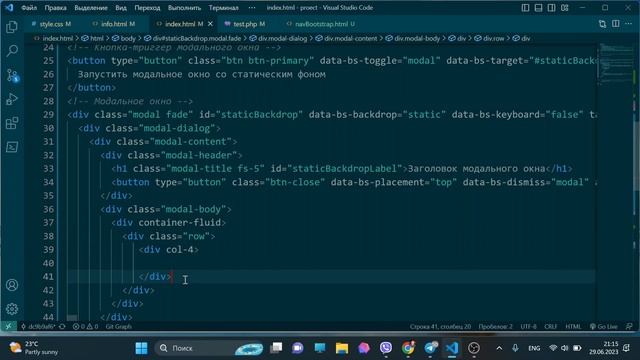Open the Windows Start button
The image size is (640, 360).
tap(141, 348)
